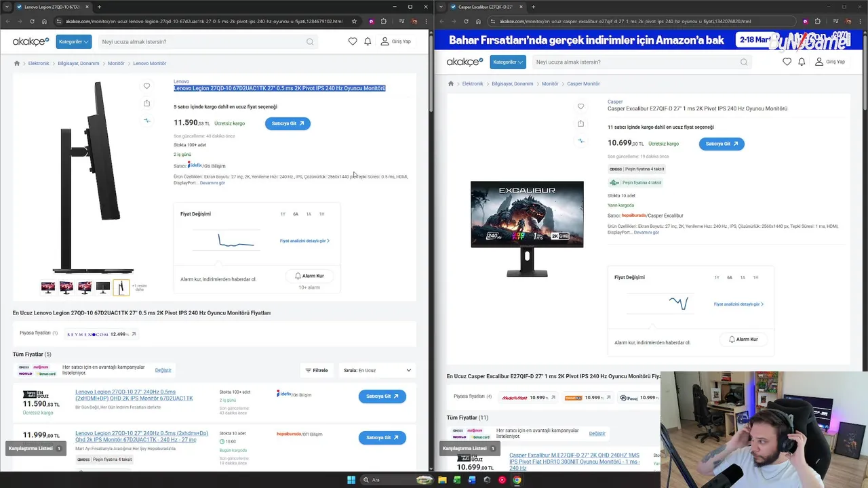868x488 pixels.
Task: Click favorites heart icon in left Lenovo window header
Action: tap(353, 41)
